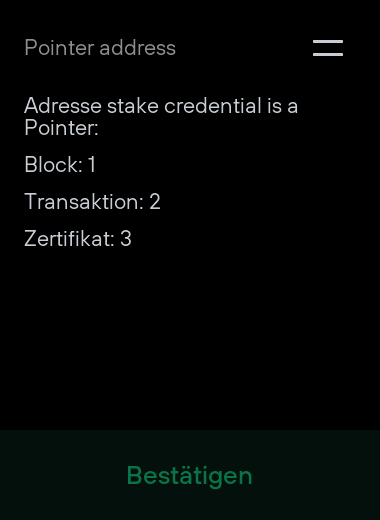The height and width of the screenshot is (520, 380).
Task: Select the "Block: 1" line
Action: 60,164
